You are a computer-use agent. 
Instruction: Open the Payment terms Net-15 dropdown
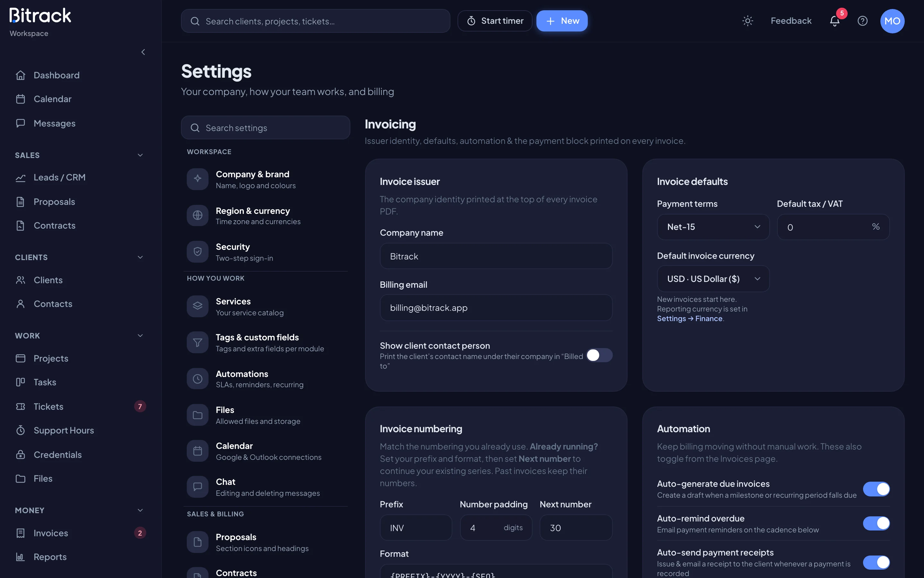click(x=713, y=227)
